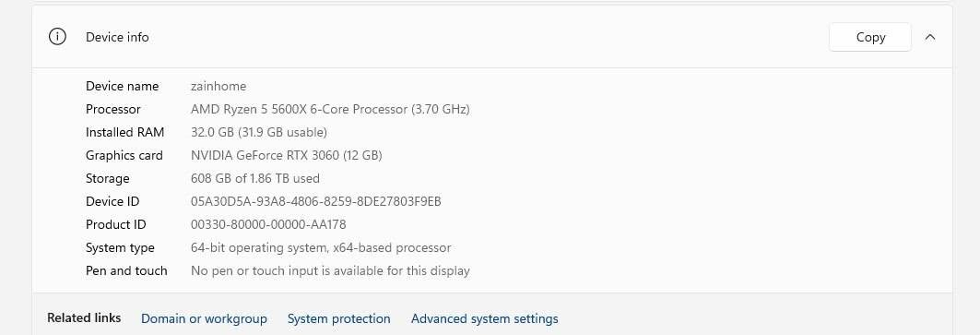Click the System type 64-bit value
Screen dimensions: 980x335
click(321, 248)
